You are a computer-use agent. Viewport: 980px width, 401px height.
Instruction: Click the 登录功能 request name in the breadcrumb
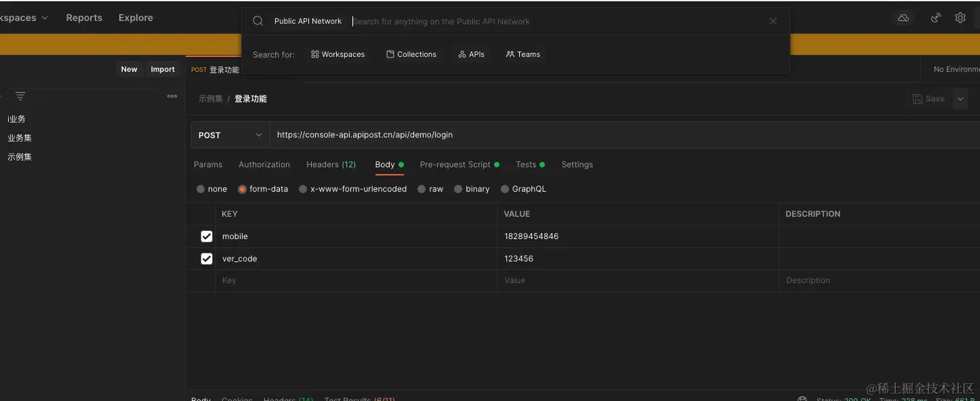[251, 99]
